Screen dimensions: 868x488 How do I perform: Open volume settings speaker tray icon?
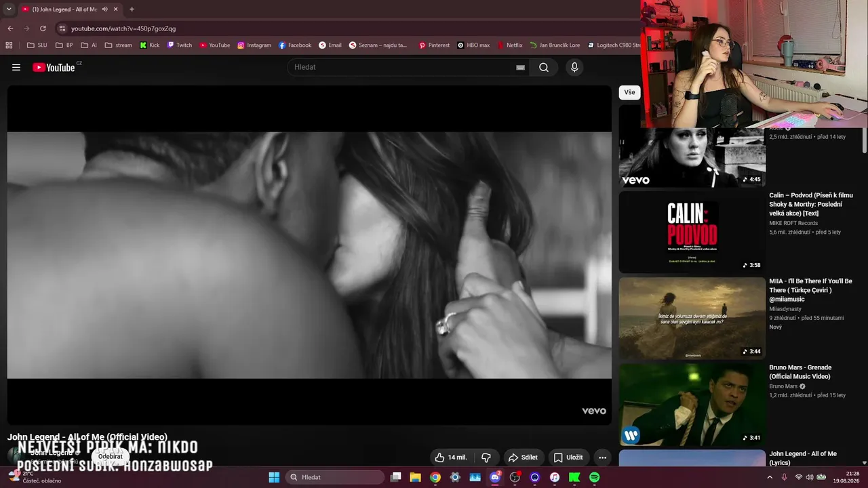pyautogui.click(x=809, y=477)
